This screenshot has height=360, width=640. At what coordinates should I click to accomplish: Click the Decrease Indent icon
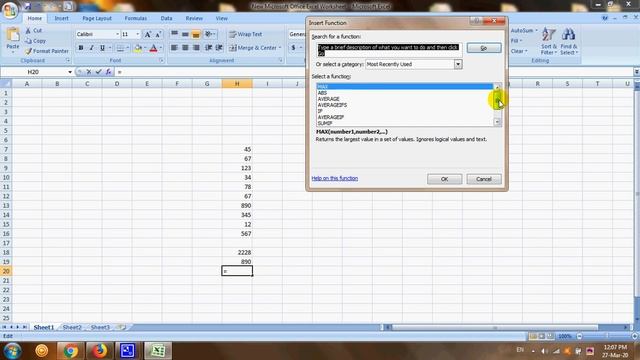pos(209,48)
